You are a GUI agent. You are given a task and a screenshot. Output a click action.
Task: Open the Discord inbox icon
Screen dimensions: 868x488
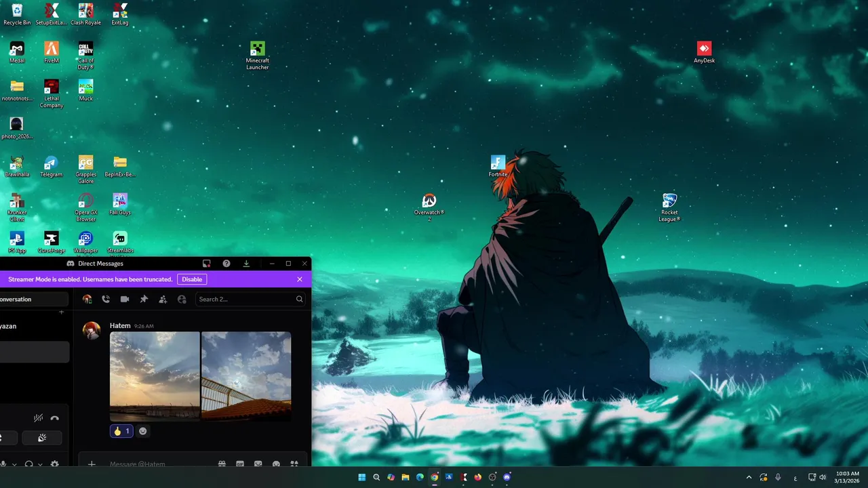pyautogui.click(x=207, y=264)
